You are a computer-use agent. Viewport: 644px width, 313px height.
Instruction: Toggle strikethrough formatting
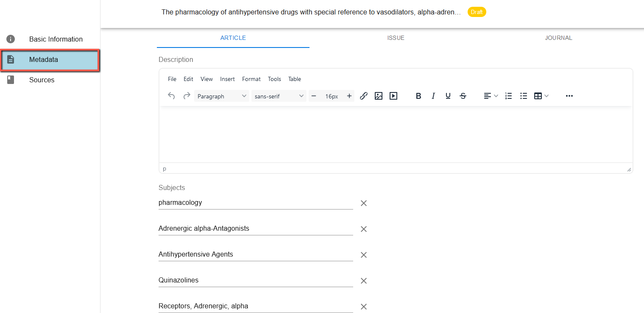click(463, 96)
